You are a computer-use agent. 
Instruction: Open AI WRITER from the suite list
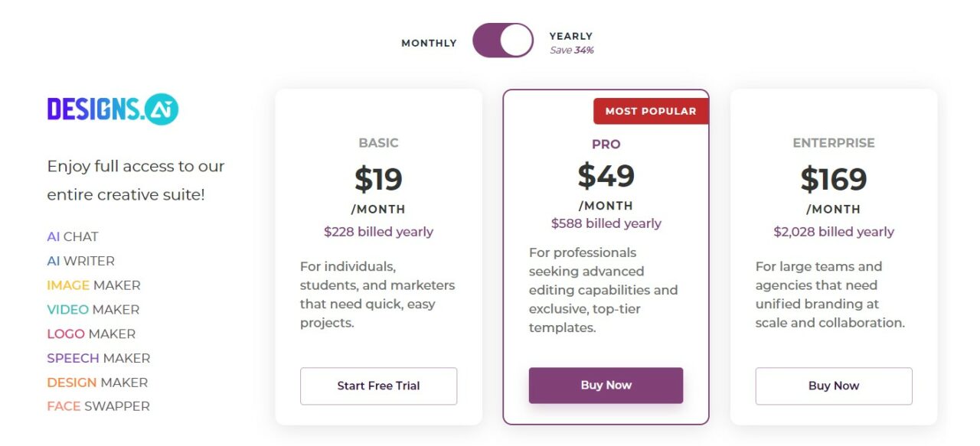point(80,261)
